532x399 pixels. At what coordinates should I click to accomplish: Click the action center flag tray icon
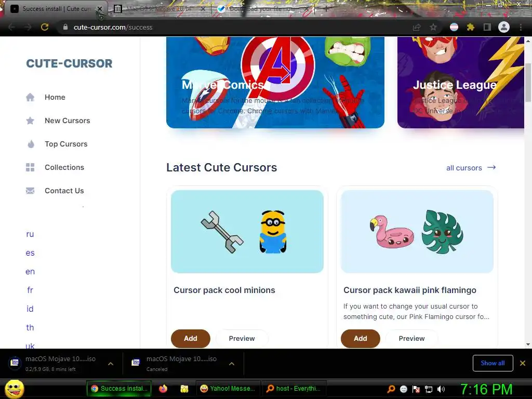[x=416, y=389]
